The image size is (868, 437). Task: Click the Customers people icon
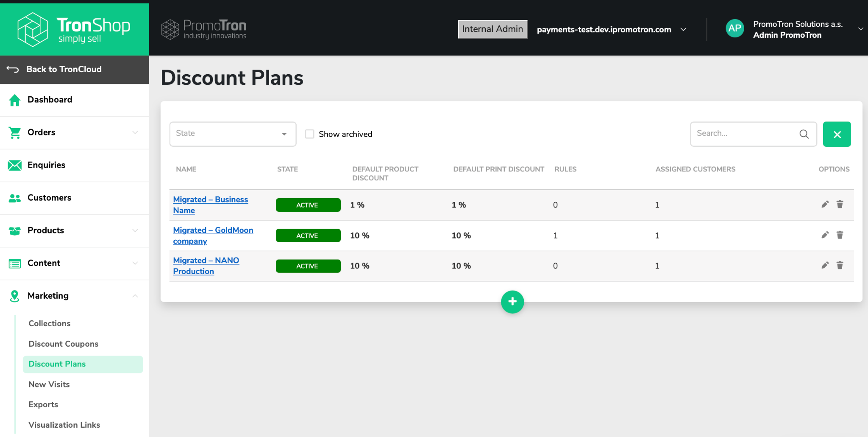click(x=15, y=198)
